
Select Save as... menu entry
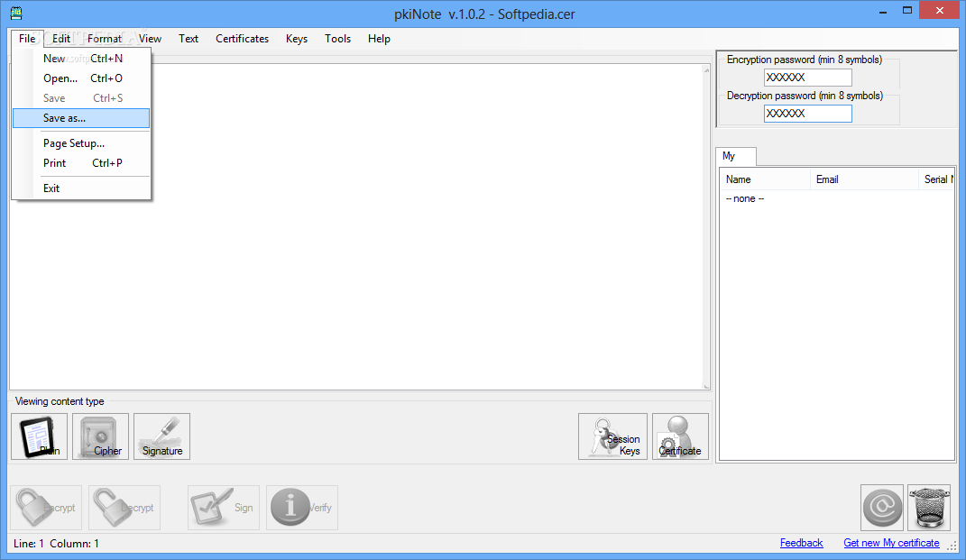(x=81, y=117)
